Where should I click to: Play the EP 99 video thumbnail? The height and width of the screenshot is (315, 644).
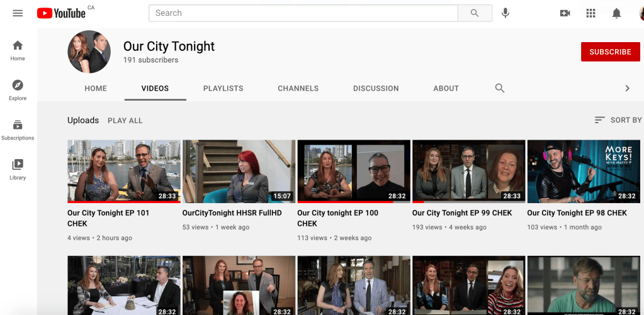pyautogui.click(x=468, y=172)
